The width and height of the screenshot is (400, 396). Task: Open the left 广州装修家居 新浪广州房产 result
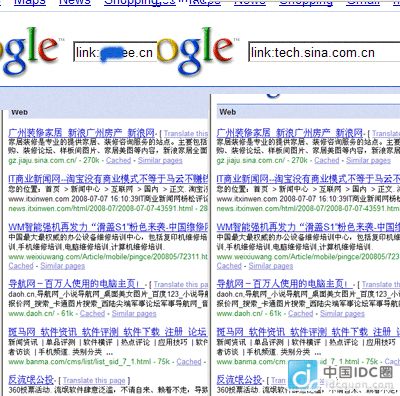click(82, 133)
